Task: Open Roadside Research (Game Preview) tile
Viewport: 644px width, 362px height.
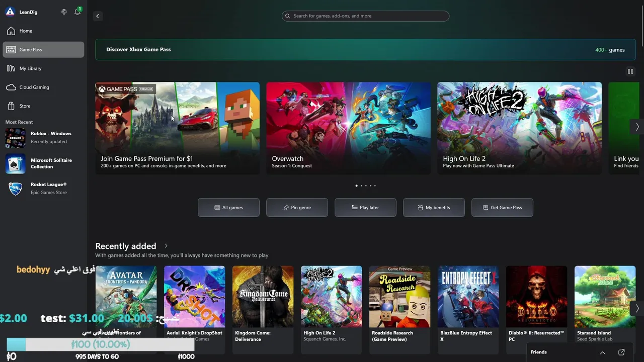Action: tap(399, 310)
